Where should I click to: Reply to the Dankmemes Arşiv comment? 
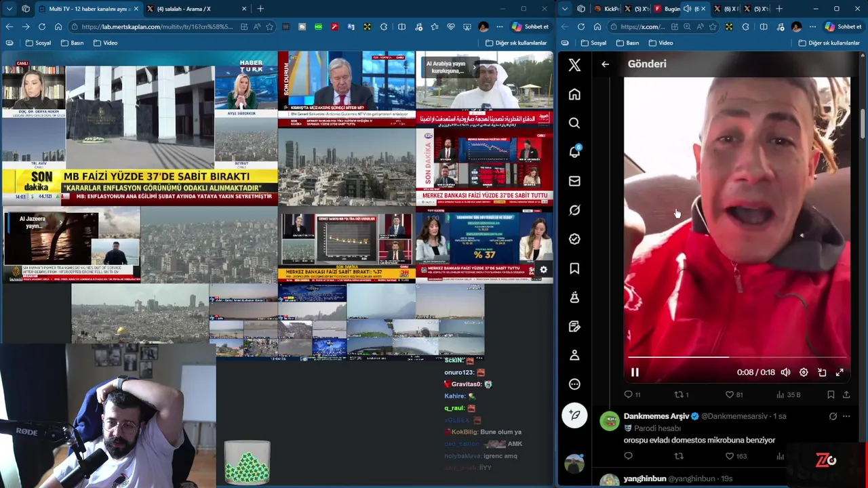[628, 456]
